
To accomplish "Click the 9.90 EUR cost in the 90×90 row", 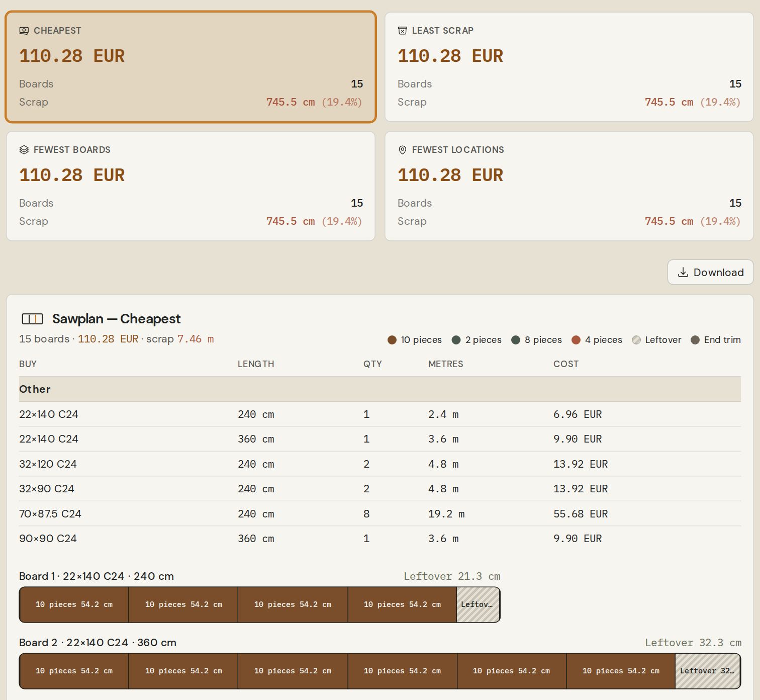I will (578, 539).
